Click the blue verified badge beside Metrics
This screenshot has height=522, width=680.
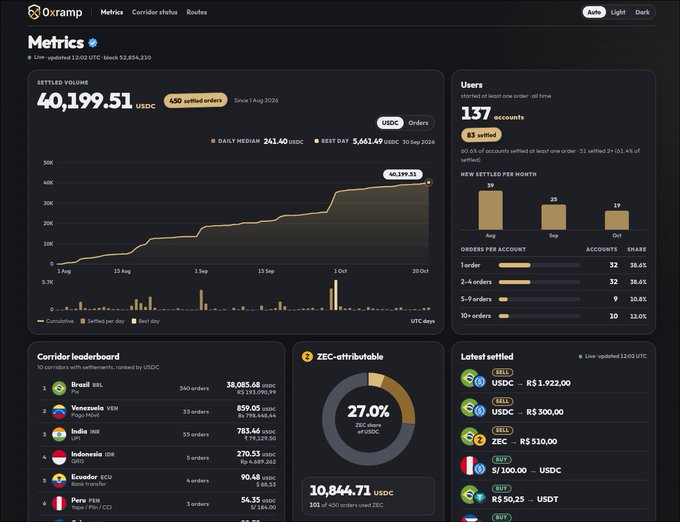pyautogui.click(x=93, y=42)
